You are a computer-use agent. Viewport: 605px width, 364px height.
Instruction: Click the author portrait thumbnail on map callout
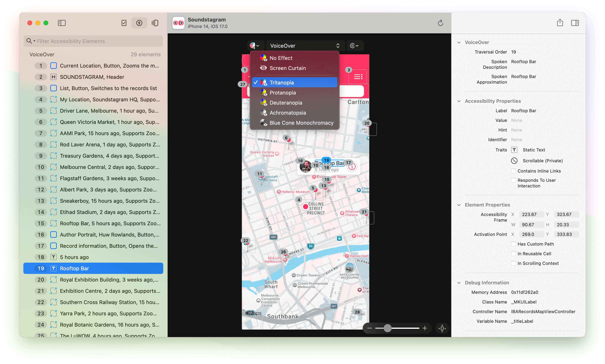click(305, 167)
